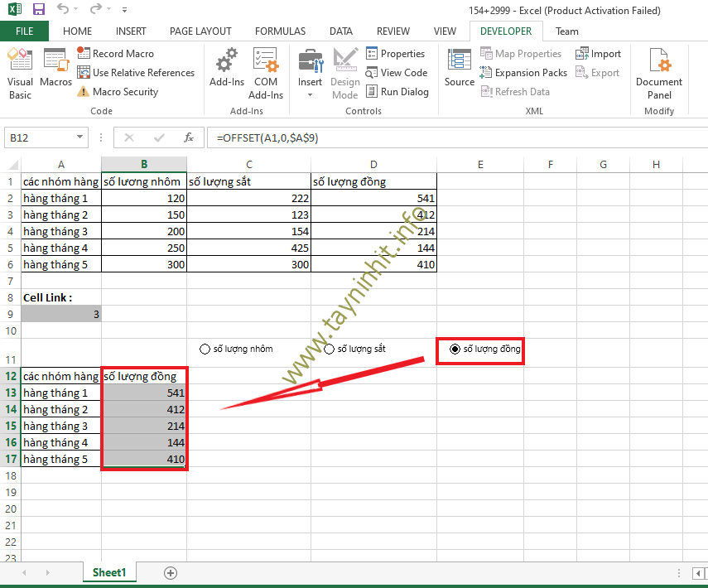This screenshot has height=588, width=708.
Task: Select the 'số lượng sắt' radio button
Action: click(330, 349)
